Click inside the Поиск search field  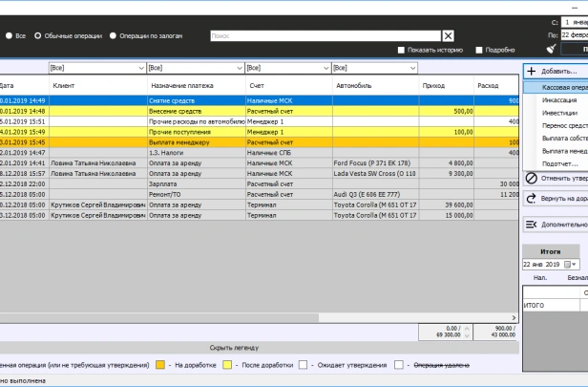tap(323, 35)
